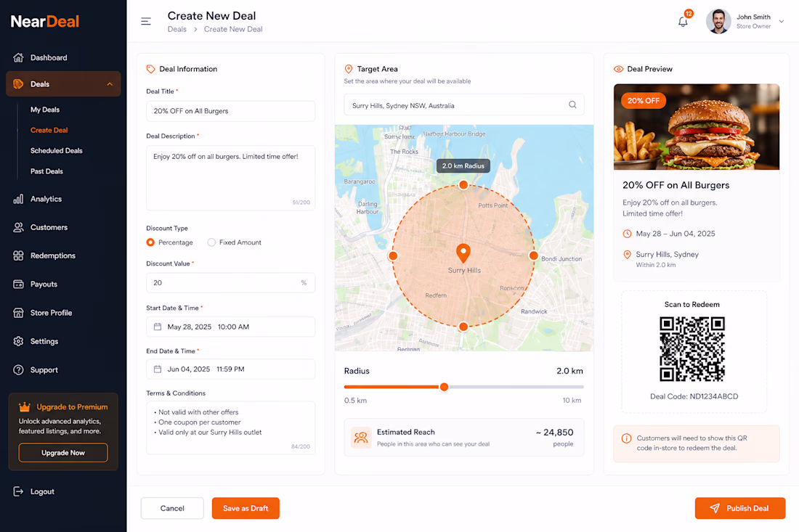Click the hamburger menu icon

(146, 21)
